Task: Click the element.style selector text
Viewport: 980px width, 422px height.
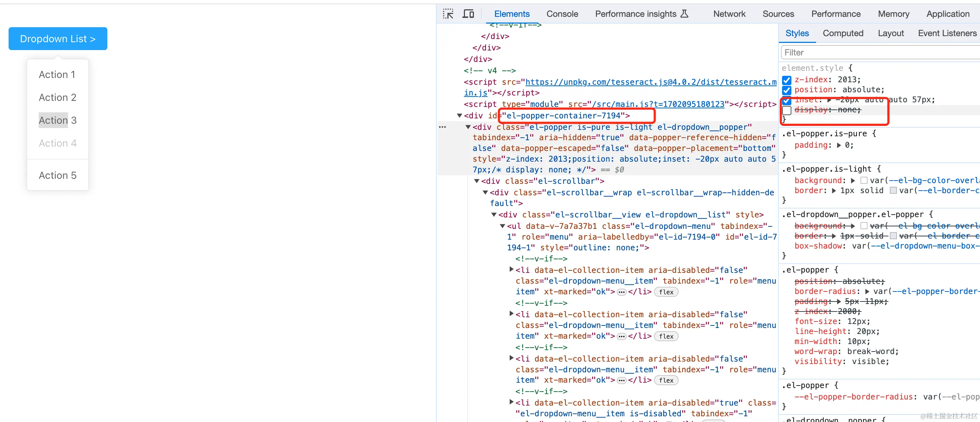Action: (812, 68)
